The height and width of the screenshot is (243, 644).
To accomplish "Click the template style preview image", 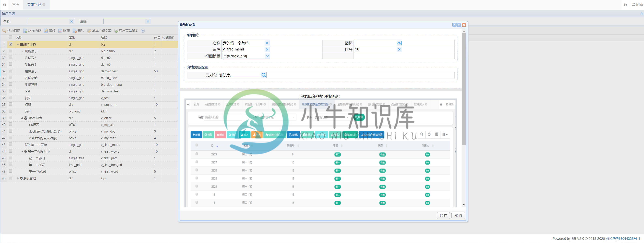I will (x=320, y=153).
